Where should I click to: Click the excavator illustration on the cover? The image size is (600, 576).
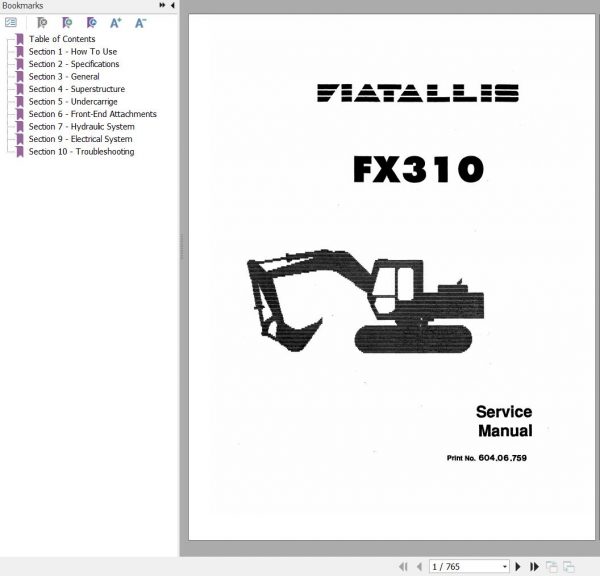pos(365,301)
